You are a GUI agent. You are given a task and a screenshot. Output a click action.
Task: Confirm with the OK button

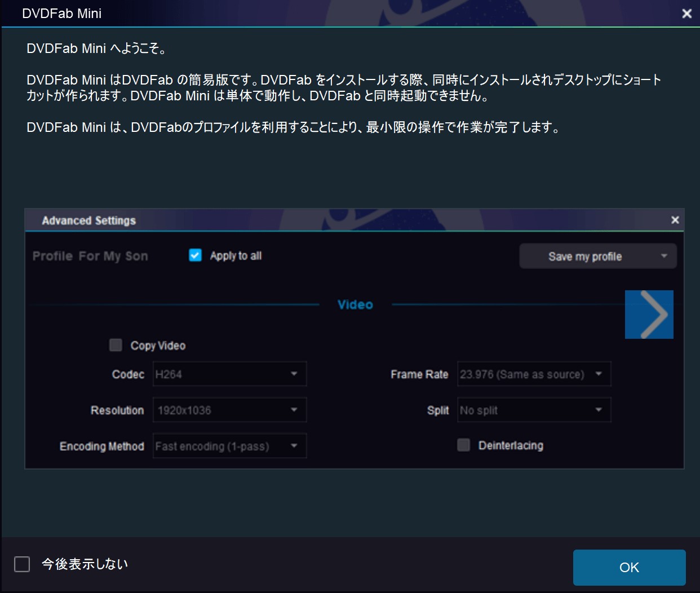click(x=629, y=568)
